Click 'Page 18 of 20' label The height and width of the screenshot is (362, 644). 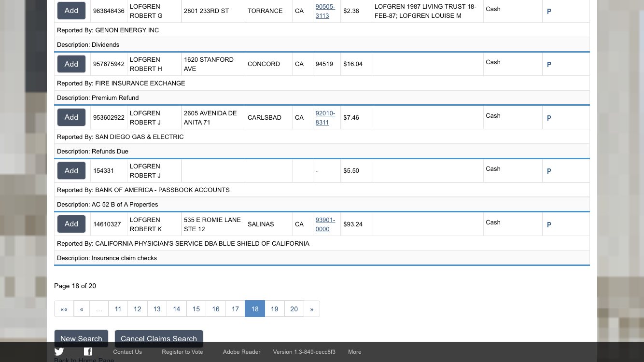(75, 286)
